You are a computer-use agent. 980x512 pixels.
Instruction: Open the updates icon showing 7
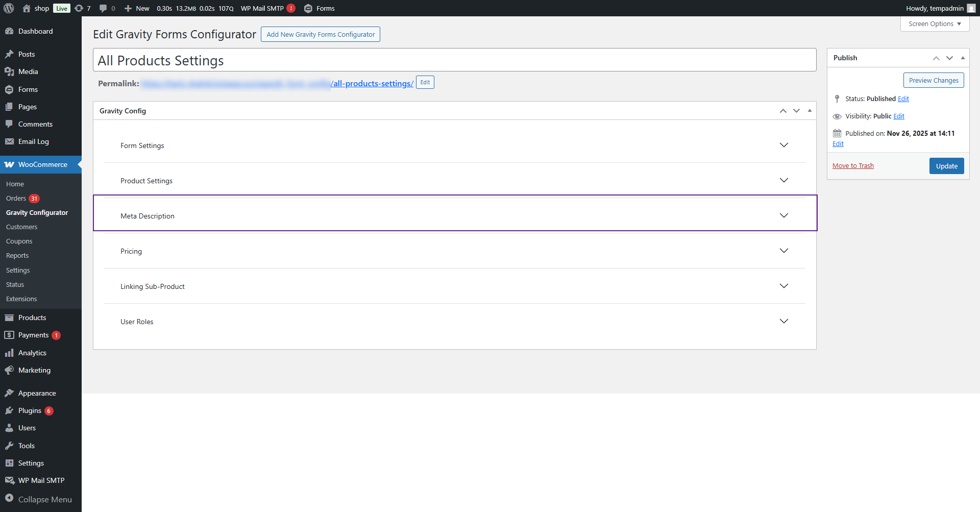[x=79, y=8]
